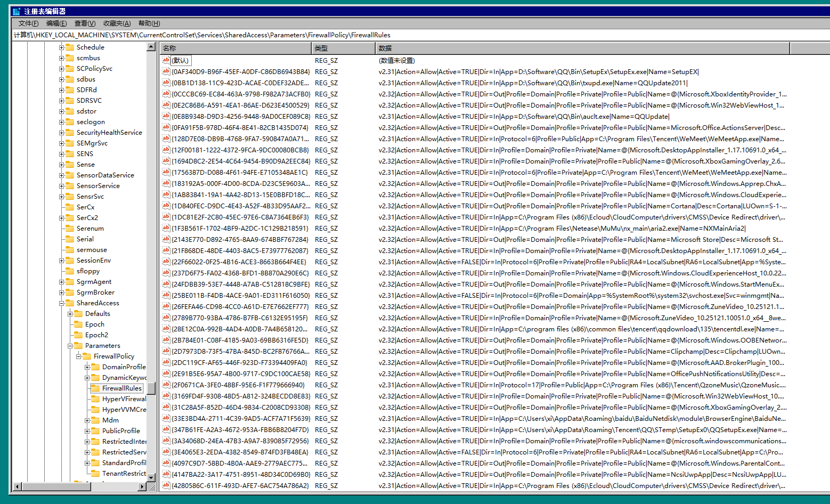Click the string icon of the (默认) value
This screenshot has height=504, width=830.
point(166,60)
